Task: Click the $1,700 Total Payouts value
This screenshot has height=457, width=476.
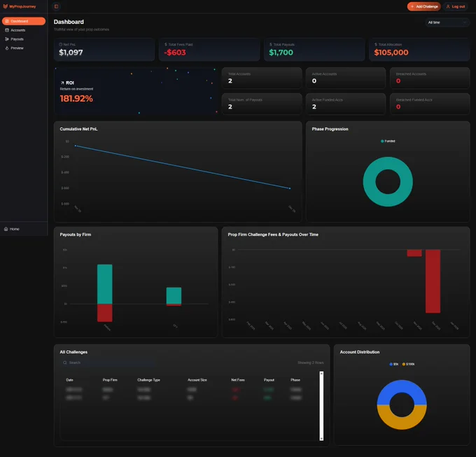Action: [x=281, y=52]
